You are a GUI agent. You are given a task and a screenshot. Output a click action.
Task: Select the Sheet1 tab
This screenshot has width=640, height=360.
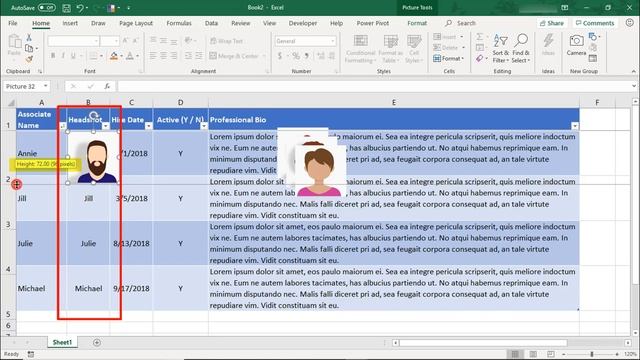(62, 342)
